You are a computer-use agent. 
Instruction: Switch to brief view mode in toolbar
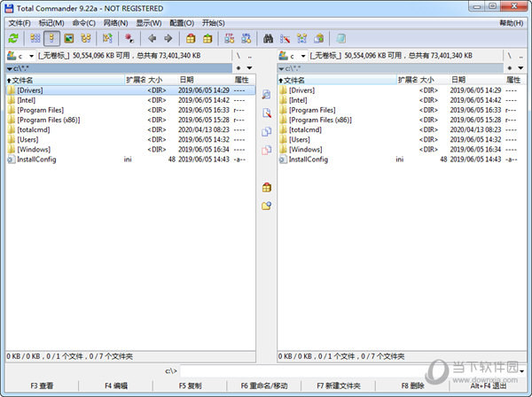tap(35, 38)
